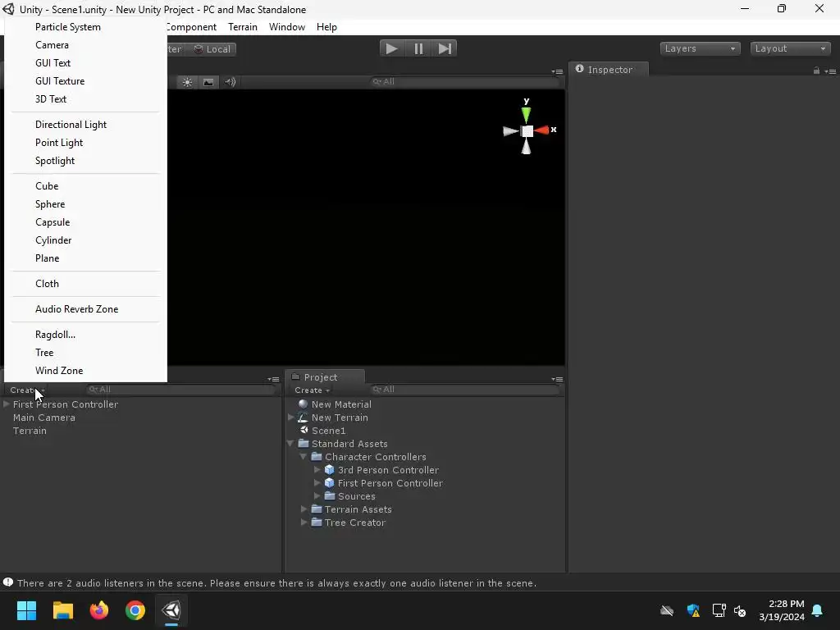
Task: Click the Pause button
Action: (418, 48)
